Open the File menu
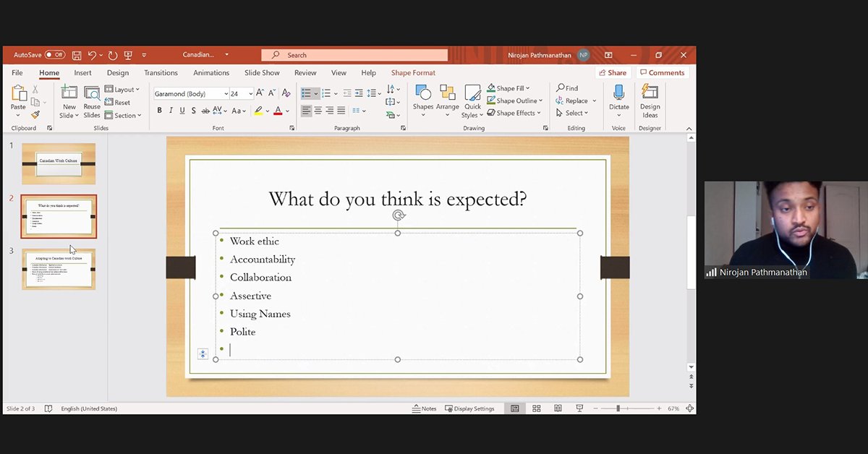This screenshot has width=868, height=454. tap(17, 72)
